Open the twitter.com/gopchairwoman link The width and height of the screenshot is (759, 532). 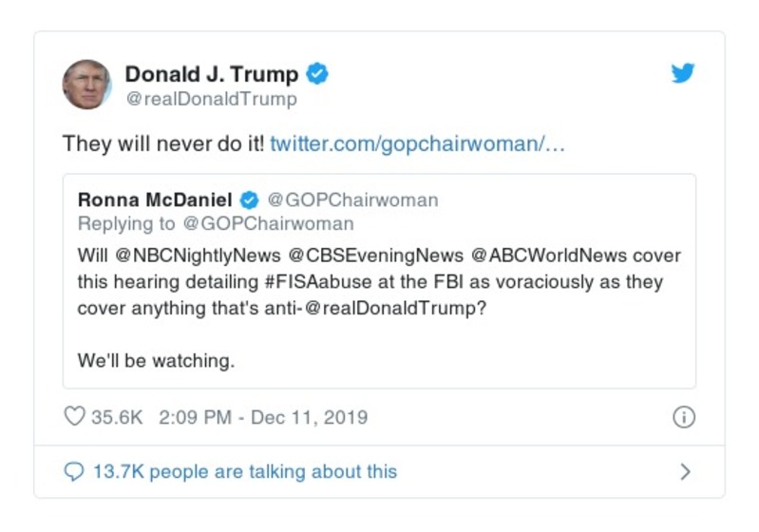click(x=418, y=143)
